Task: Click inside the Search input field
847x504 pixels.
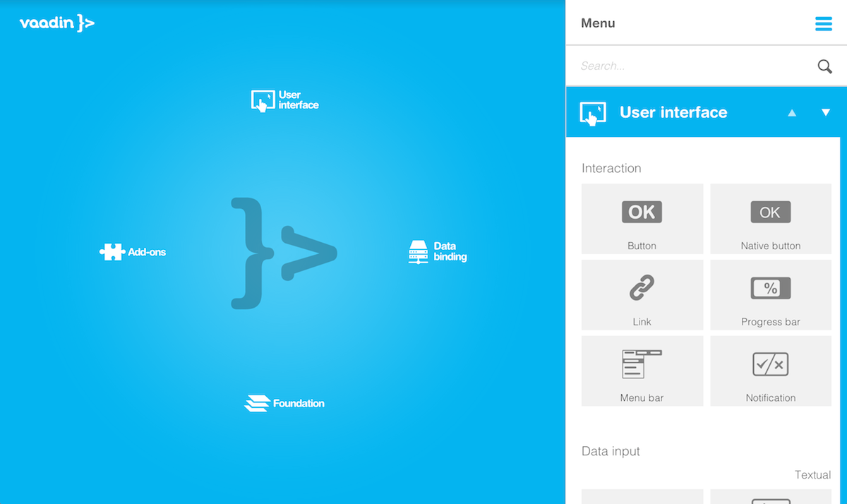Action: click(692, 66)
